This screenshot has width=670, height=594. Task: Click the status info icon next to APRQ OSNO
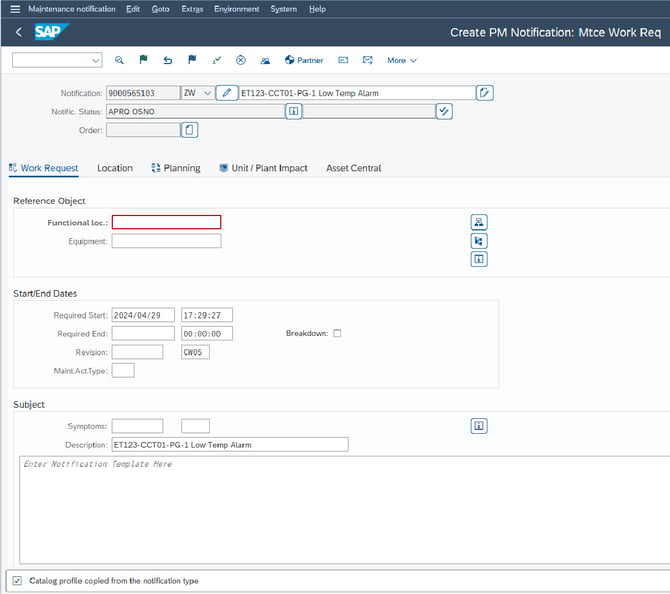293,111
